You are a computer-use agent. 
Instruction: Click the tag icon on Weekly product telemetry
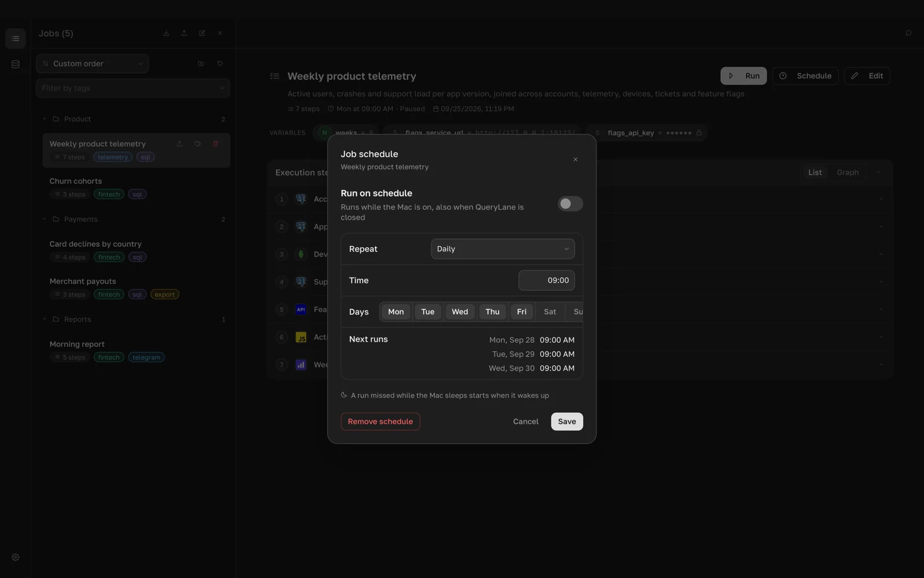click(198, 144)
